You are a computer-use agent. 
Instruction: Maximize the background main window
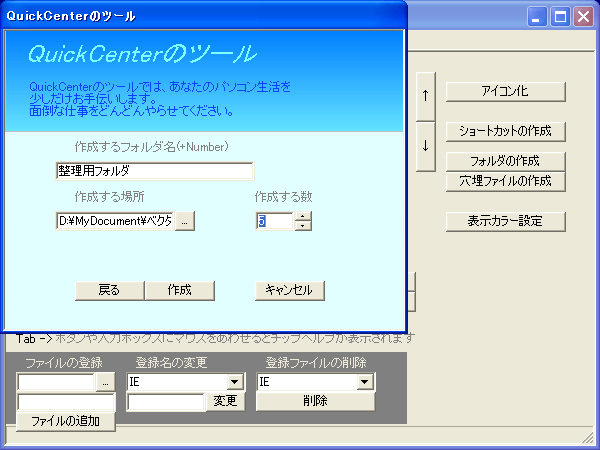point(560,17)
